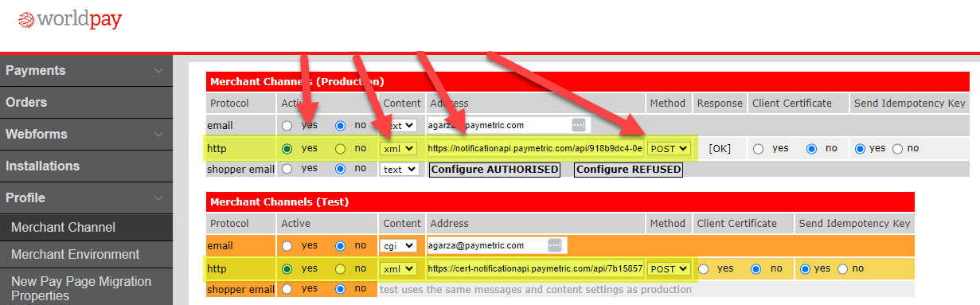Collapse the Profile sidebar section
Image resolution: width=980 pixels, height=305 pixels.
(x=86, y=197)
